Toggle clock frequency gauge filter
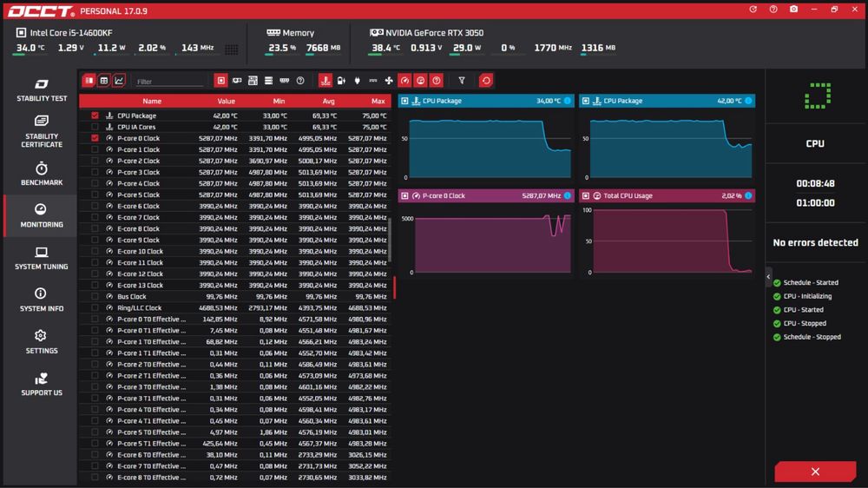Image resolution: width=868 pixels, height=488 pixels. pos(404,81)
